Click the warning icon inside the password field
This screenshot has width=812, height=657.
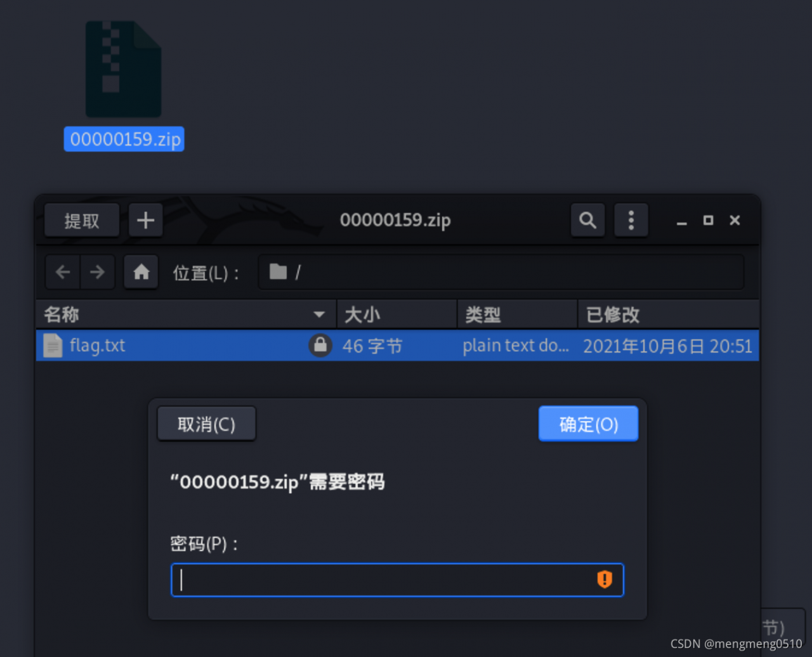604,580
